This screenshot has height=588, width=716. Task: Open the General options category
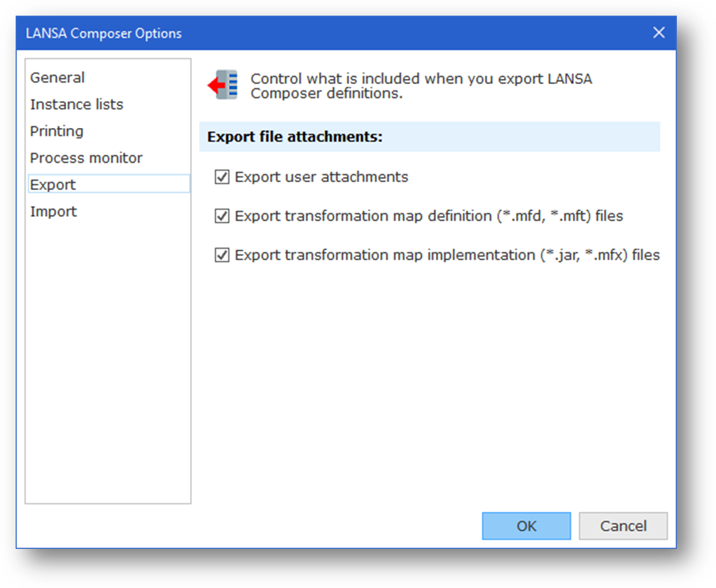[x=58, y=77]
